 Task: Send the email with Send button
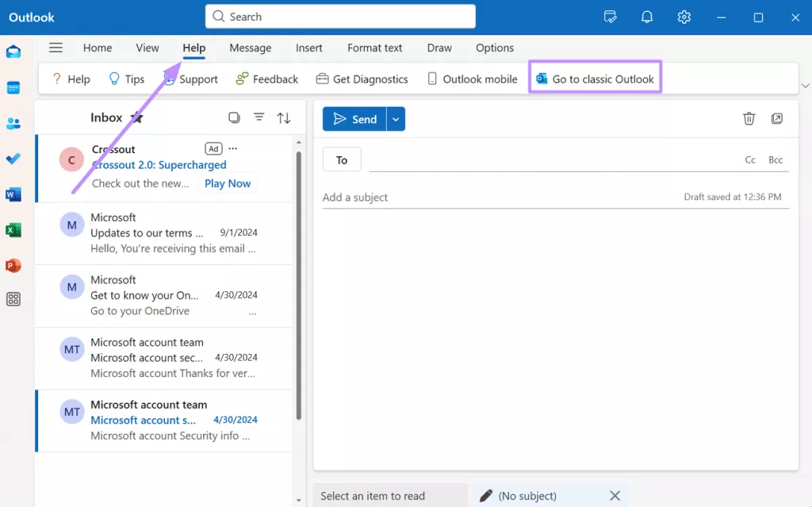coord(354,119)
